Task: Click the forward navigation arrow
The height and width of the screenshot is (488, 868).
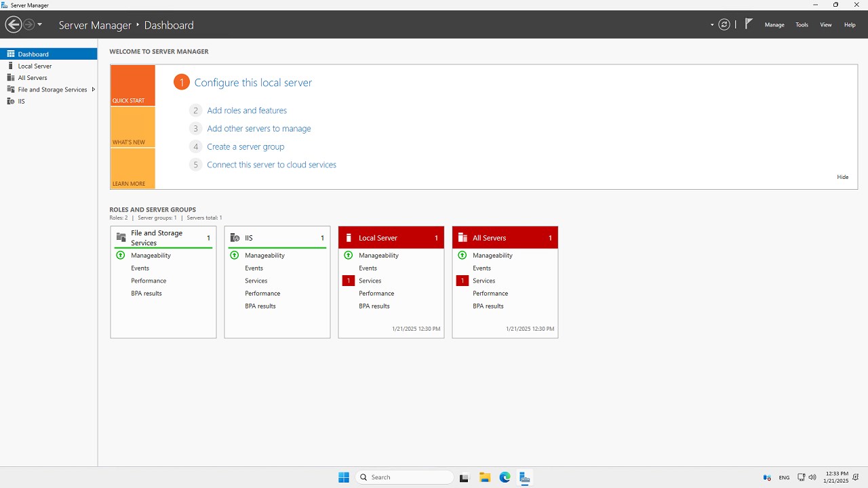Action: 28,24
